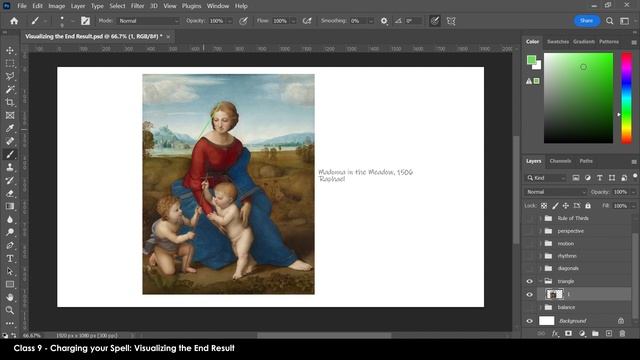Select the Move tool
640x360 pixels.
pos(10,50)
